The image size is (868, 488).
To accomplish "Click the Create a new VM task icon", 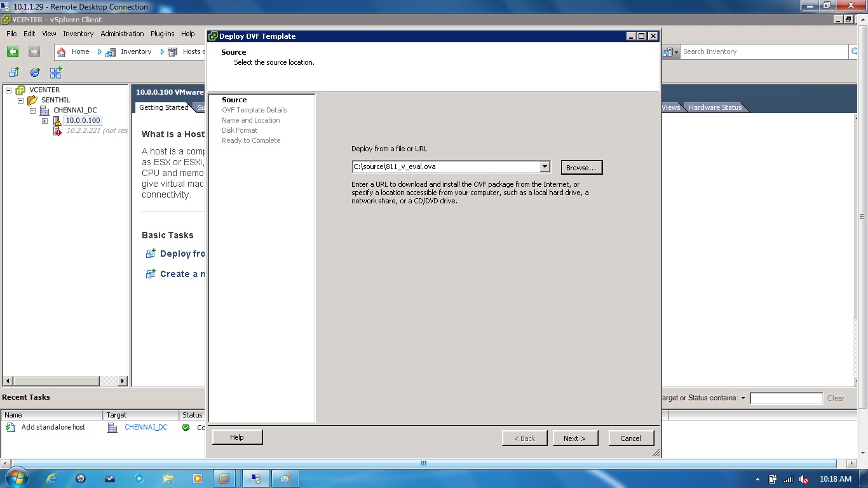I will 151,274.
